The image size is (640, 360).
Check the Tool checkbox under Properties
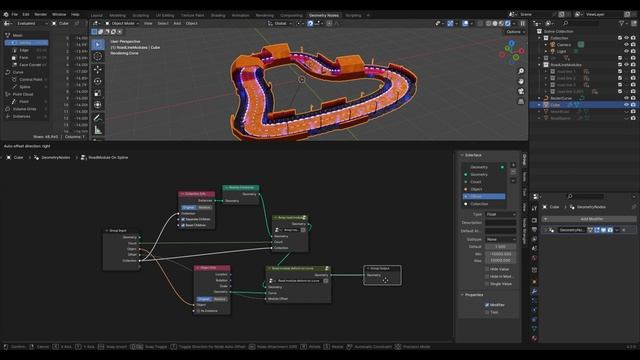click(487, 312)
